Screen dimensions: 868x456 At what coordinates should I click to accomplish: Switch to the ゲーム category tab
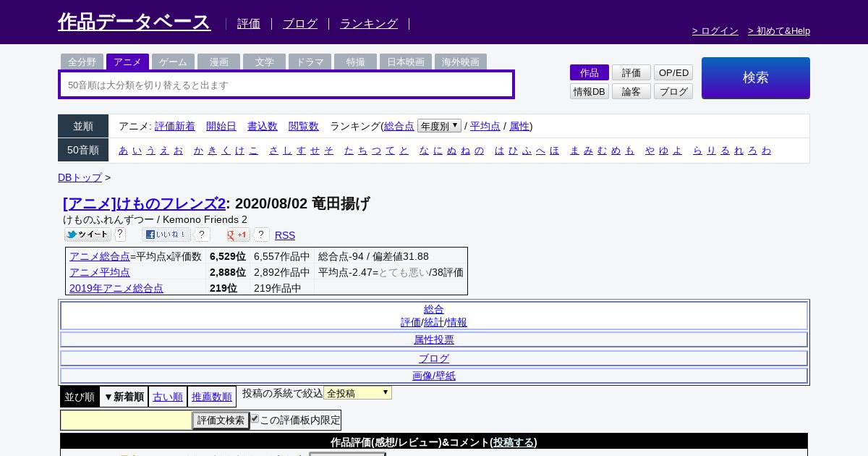(173, 62)
